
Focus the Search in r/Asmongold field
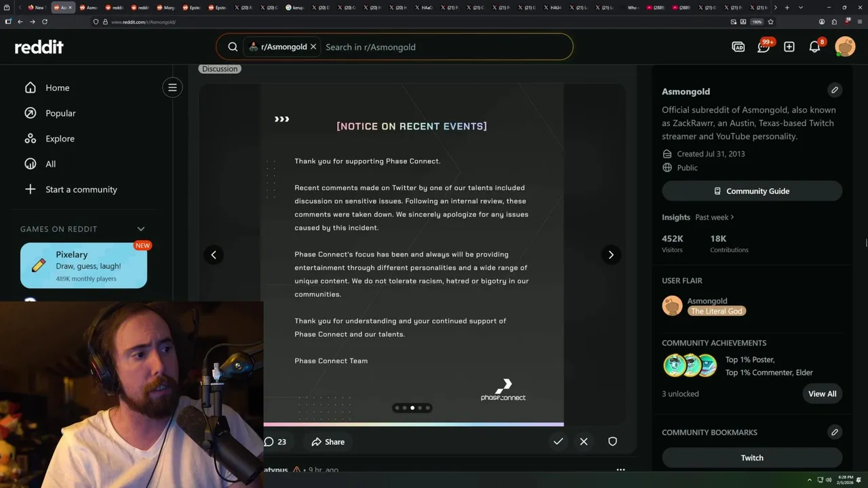click(x=444, y=47)
